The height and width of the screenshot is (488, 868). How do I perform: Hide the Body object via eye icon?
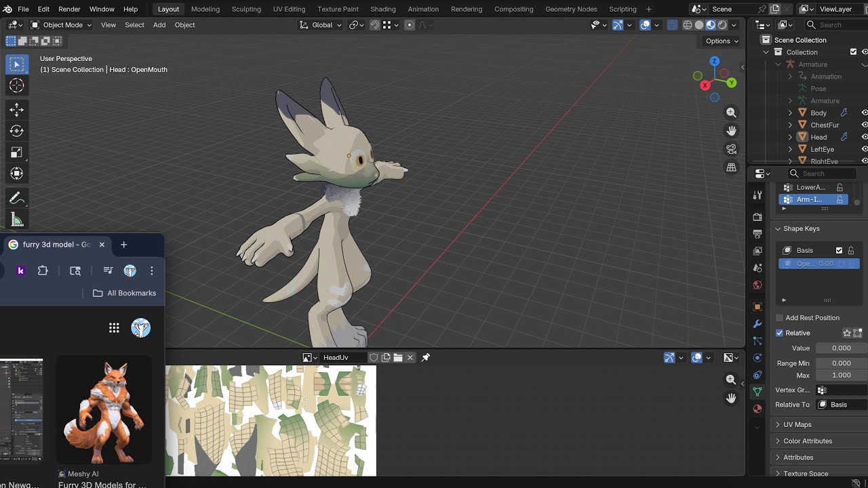pyautogui.click(x=865, y=113)
